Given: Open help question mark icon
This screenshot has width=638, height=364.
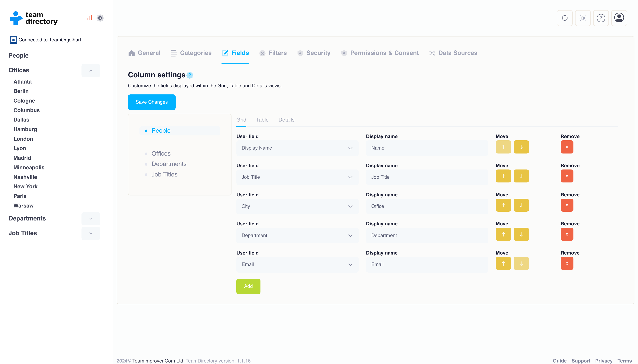Looking at the screenshot, I should (601, 18).
